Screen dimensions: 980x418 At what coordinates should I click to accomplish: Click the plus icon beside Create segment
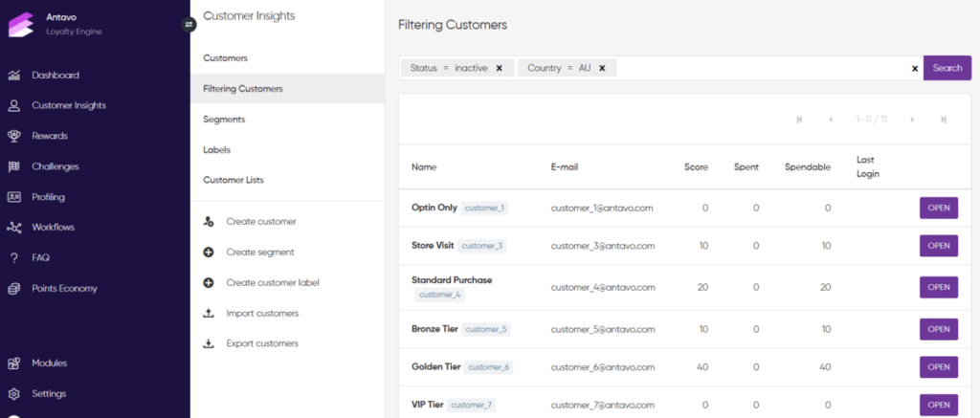coord(209,253)
